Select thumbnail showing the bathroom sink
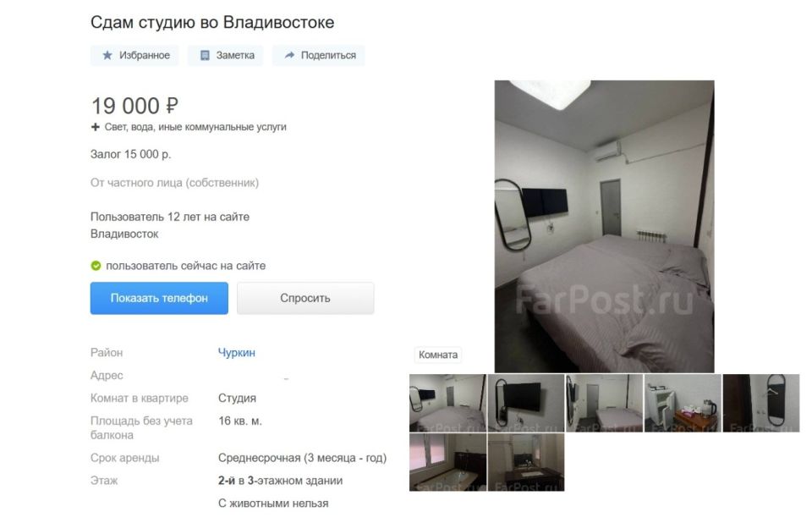This screenshot has height=523, width=812. [526, 462]
